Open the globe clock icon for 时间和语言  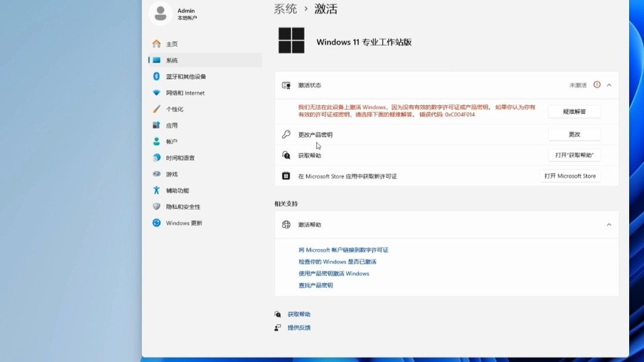pyautogui.click(x=156, y=158)
